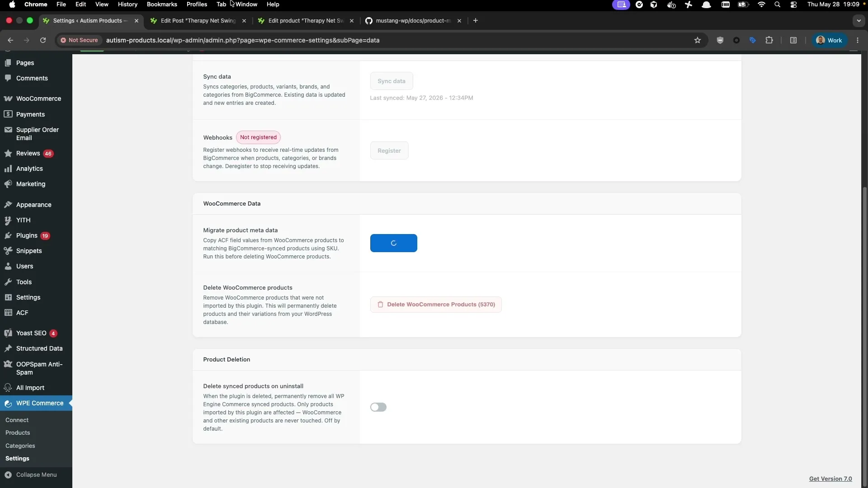Click the loading Migrate meta data button

(x=394, y=243)
